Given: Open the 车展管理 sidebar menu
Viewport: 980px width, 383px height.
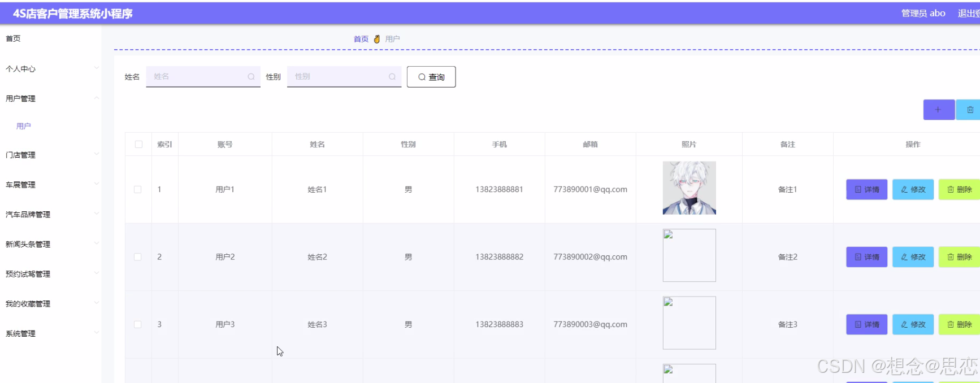Looking at the screenshot, I should click(x=51, y=185).
